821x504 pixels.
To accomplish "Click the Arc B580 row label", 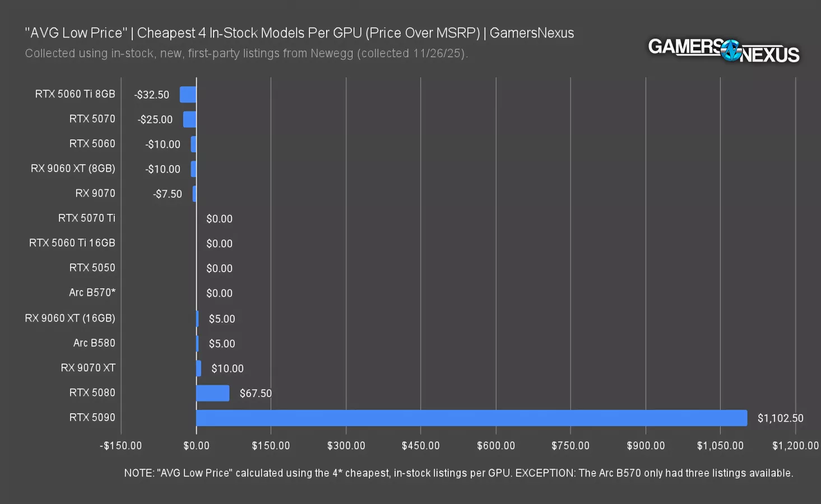I will [94, 343].
